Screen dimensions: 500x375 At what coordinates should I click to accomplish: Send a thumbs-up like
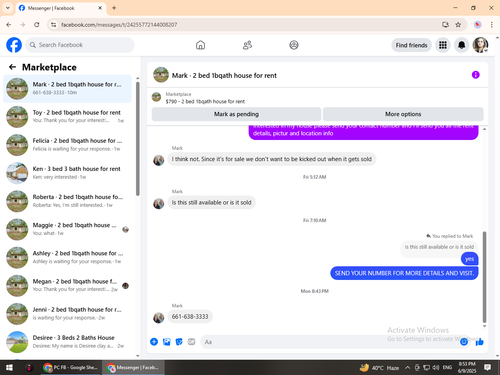pyautogui.click(x=479, y=342)
